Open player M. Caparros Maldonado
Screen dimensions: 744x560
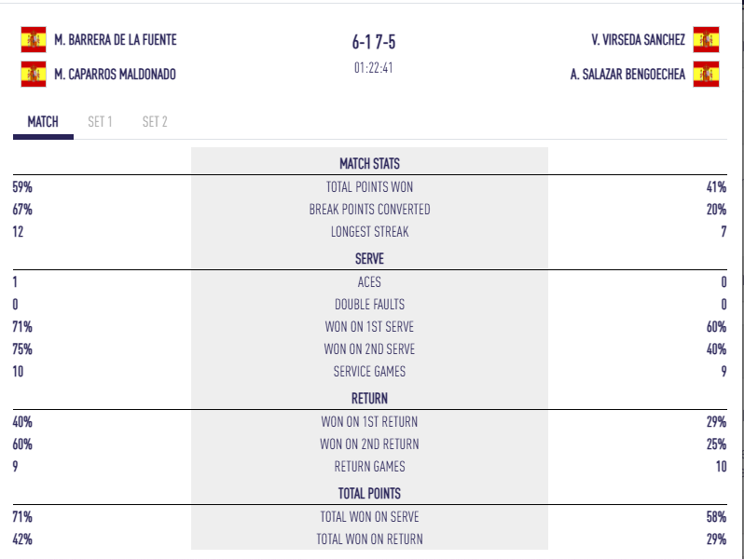[115, 75]
